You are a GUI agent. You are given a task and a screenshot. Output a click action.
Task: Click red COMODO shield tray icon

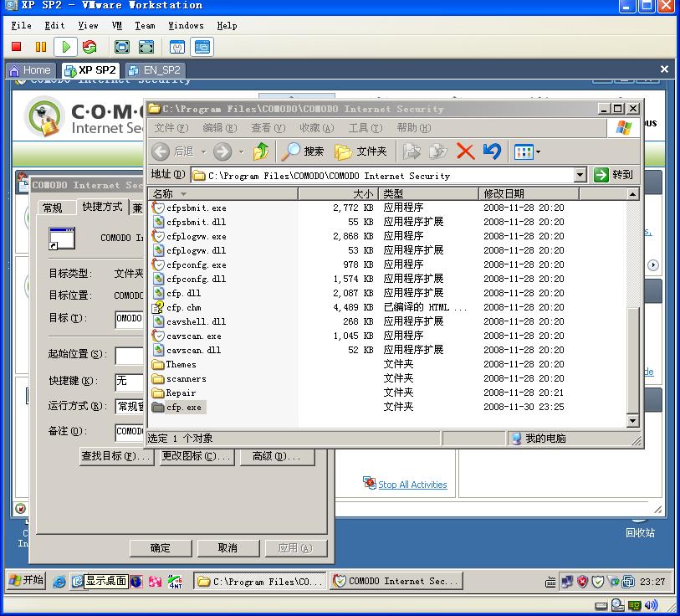tap(582, 582)
